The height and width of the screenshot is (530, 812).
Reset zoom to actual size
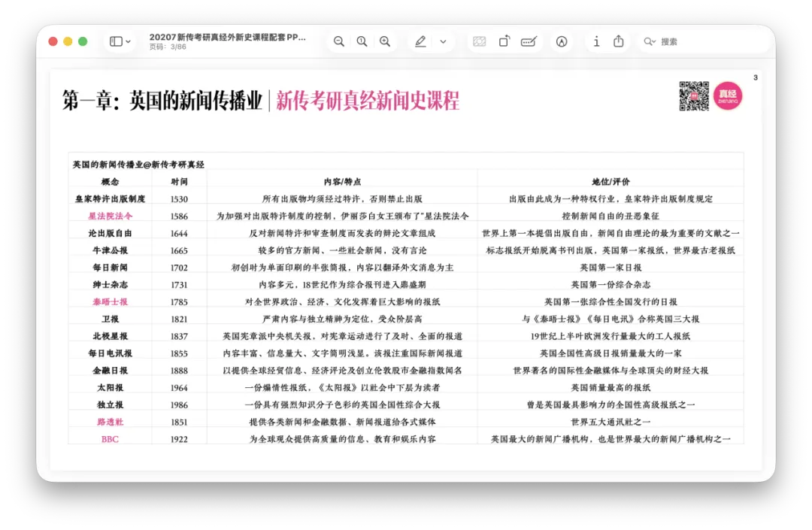coord(362,41)
